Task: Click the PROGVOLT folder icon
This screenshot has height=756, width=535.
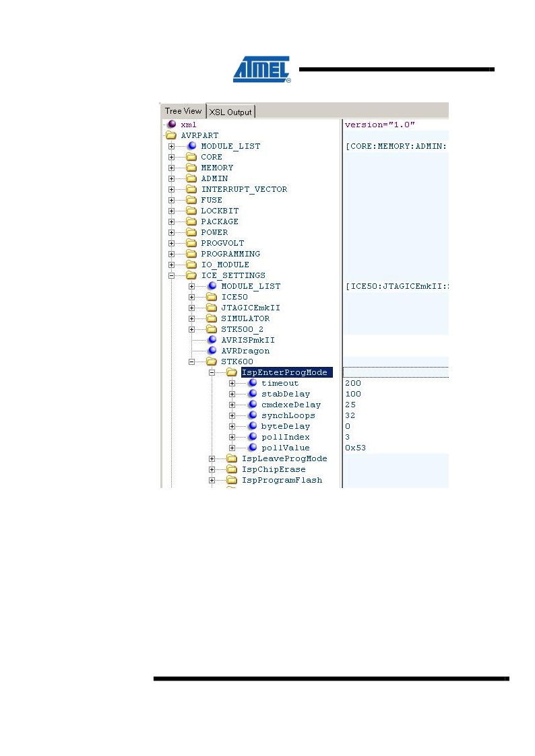Action: (191, 243)
